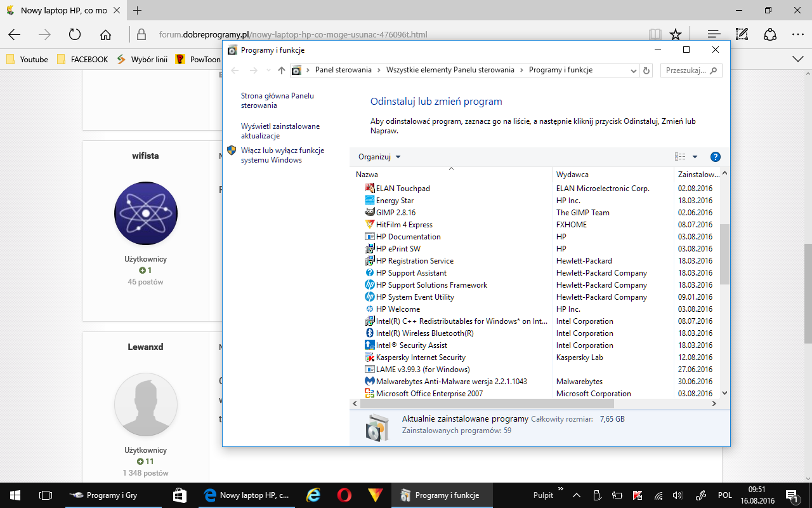This screenshot has width=812, height=508.
Task: Sort list by Wydawca column header
Action: click(x=613, y=174)
